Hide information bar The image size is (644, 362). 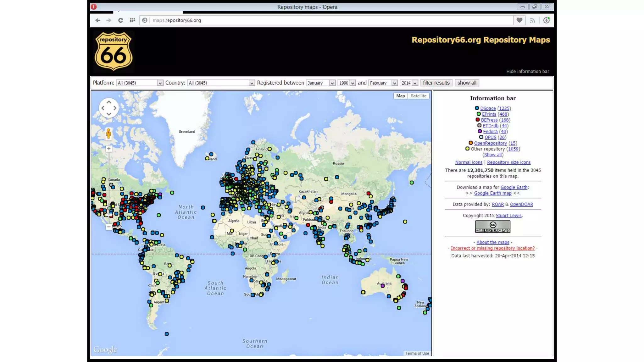(x=527, y=71)
